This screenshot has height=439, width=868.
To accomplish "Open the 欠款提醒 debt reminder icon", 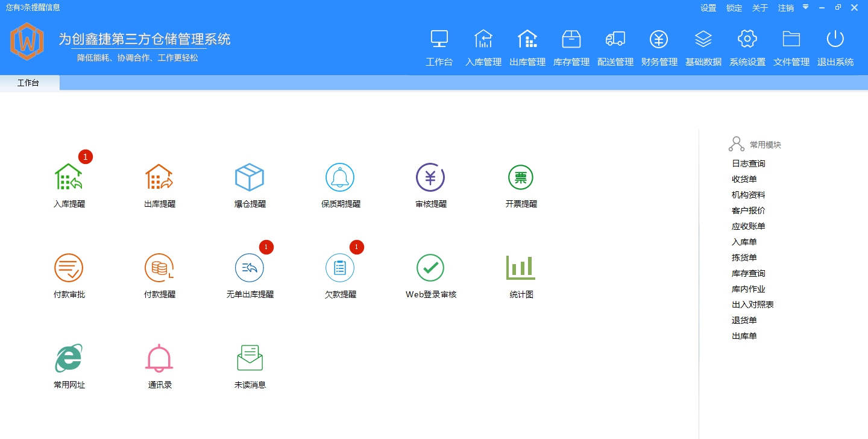I will point(340,268).
